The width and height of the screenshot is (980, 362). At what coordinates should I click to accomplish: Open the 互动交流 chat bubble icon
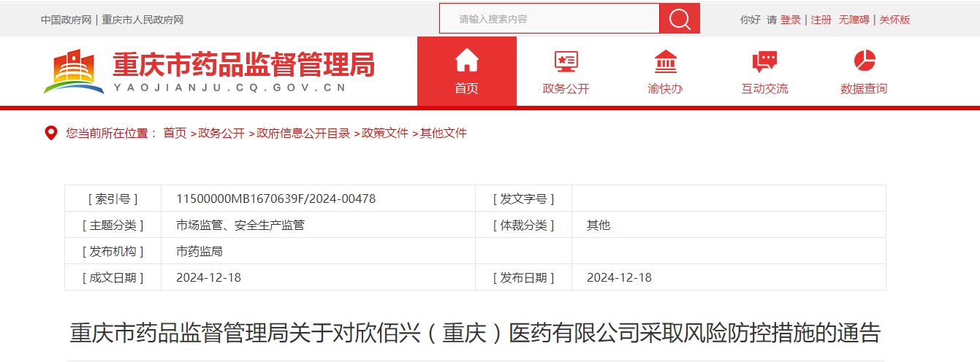click(764, 61)
